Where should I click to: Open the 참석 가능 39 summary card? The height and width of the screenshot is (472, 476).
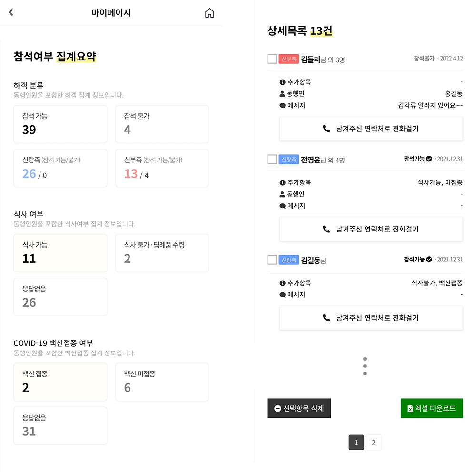[60, 124]
